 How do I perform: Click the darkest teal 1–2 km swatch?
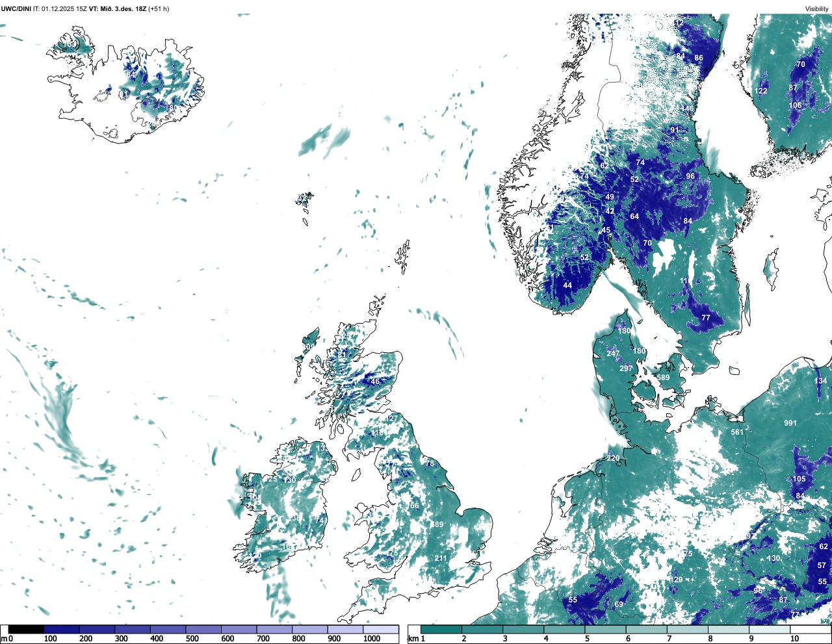tap(441, 629)
